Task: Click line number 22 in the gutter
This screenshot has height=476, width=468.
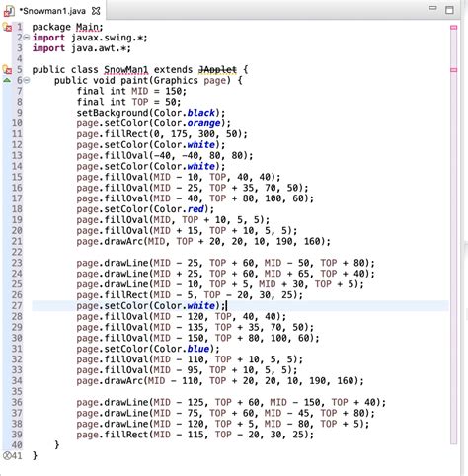Action: pyautogui.click(x=17, y=252)
